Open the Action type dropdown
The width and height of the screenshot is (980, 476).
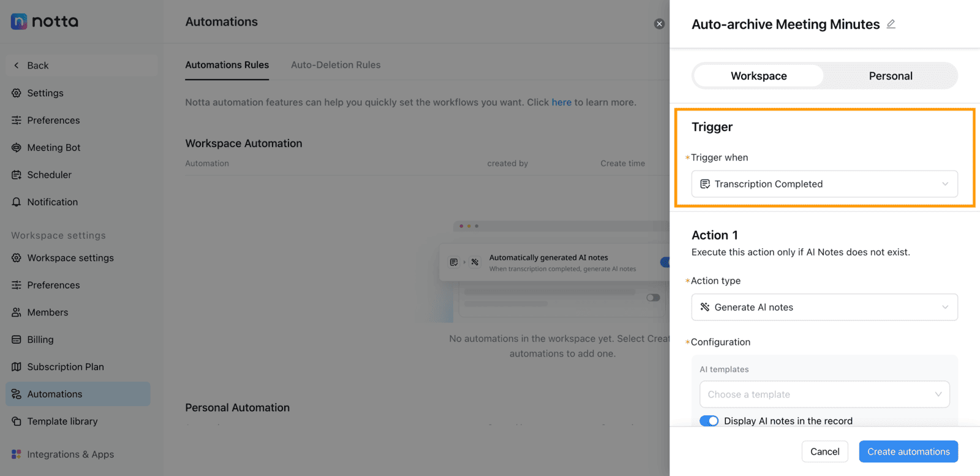pyautogui.click(x=824, y=307)
